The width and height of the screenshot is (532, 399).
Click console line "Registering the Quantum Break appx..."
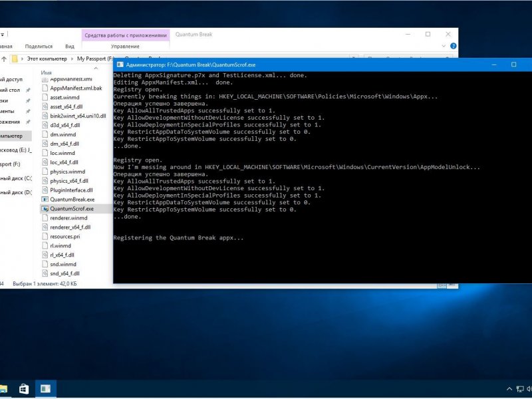(178, 238)
